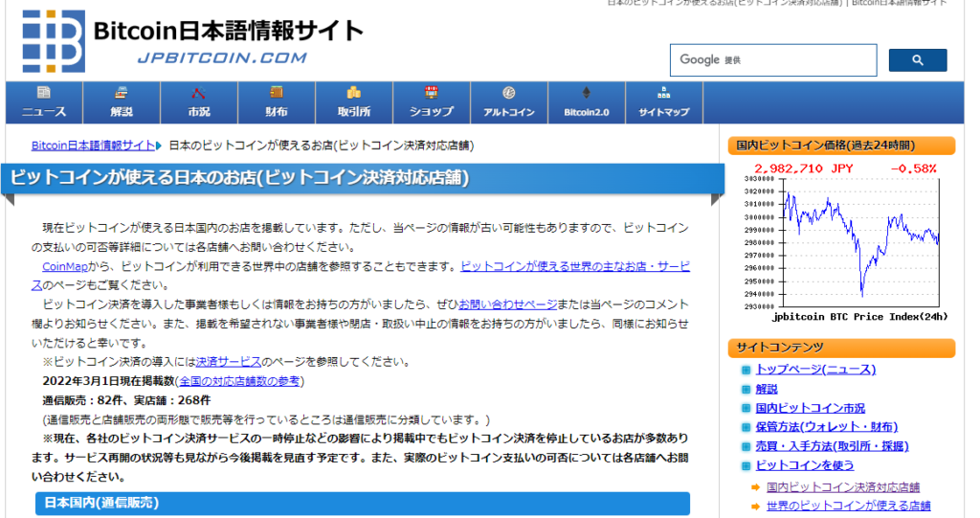Viewport: 980px width, 518px height.
Task: Open the CoinMap link
Action: click(x=65, y=266)
